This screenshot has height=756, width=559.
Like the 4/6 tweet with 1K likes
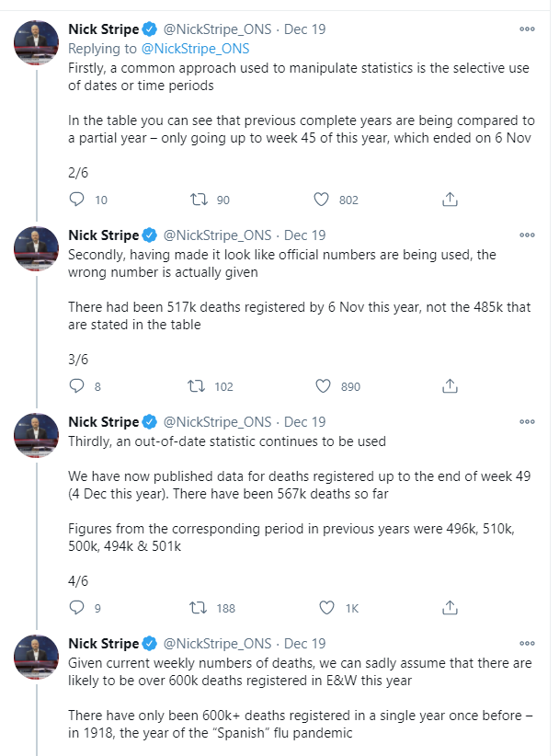(x=325, y=607)
